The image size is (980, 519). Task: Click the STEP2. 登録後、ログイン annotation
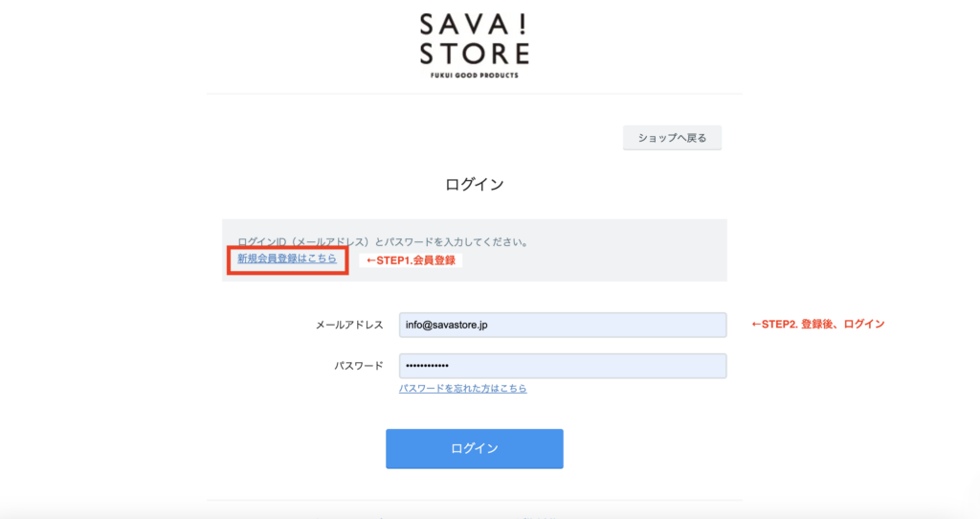point(817,324)
